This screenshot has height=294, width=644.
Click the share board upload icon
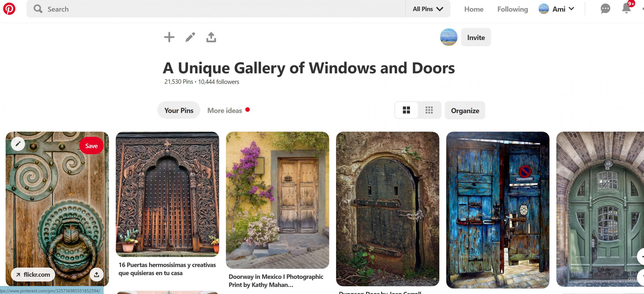pyautogui.click(x=211, y=37)
